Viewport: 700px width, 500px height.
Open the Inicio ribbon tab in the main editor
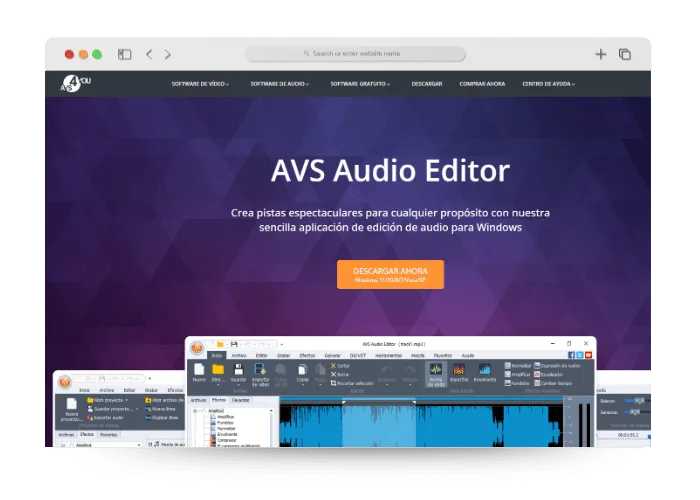217,355
